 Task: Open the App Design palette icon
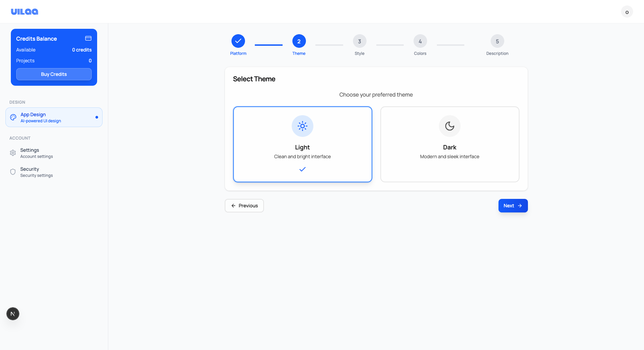point(13,117)
